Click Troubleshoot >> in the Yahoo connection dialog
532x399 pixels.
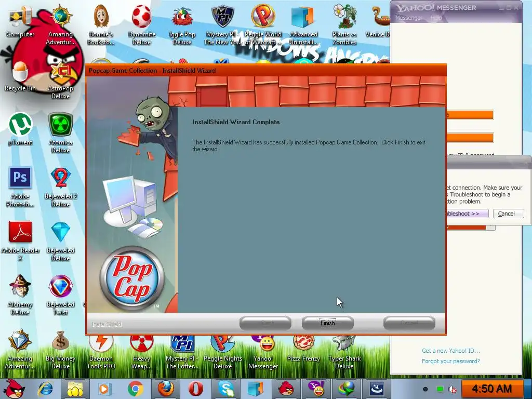(x=467, y=214)
